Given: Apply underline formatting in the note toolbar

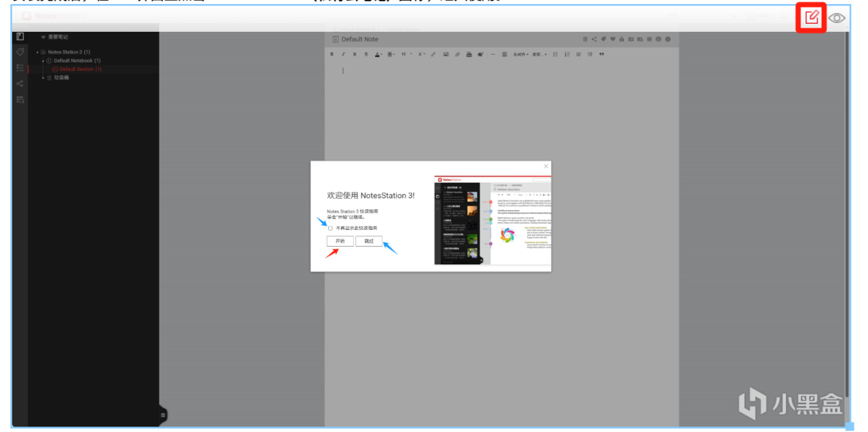Looking at the screenshot, I should [355, 54].
